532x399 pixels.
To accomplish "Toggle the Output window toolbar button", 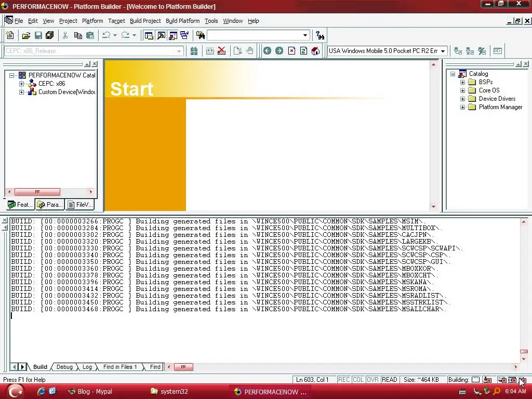I will (x=161, y=35).
